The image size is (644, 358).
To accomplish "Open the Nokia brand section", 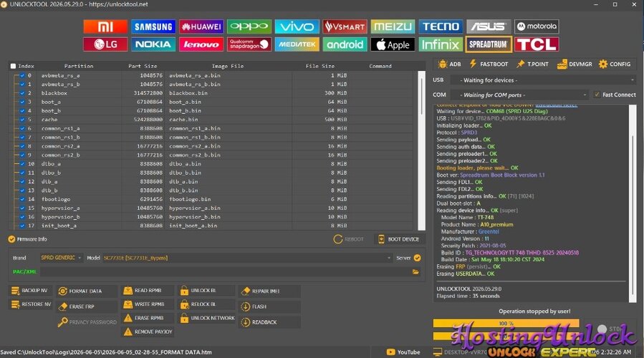I will [x=153, y=44].
